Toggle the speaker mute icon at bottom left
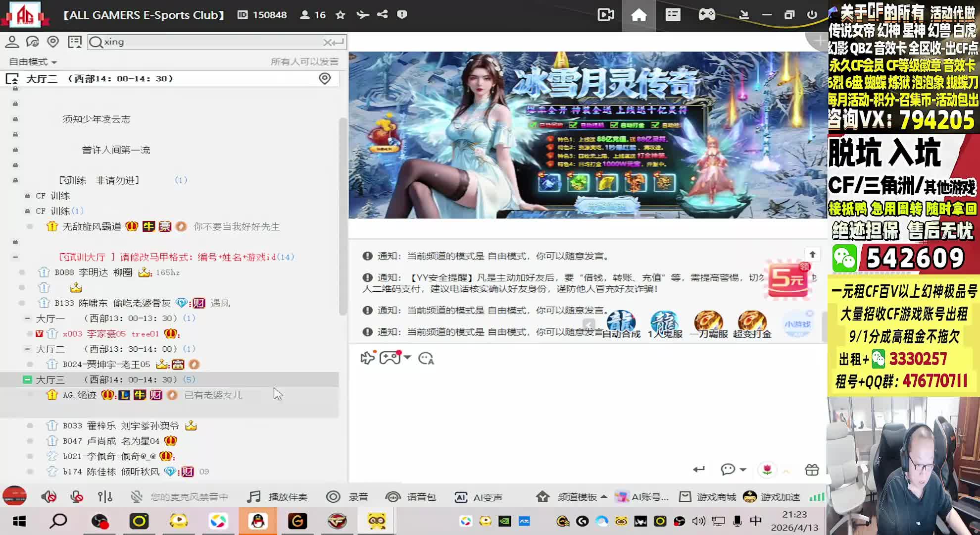This screenshot has height=535, width=980. (49, 496)
